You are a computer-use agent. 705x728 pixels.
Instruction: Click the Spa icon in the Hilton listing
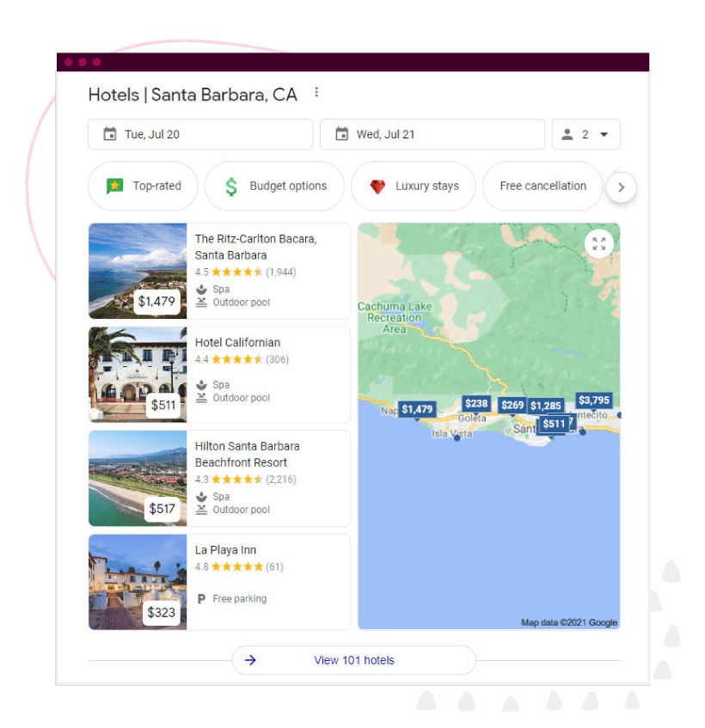coord(201,497)
